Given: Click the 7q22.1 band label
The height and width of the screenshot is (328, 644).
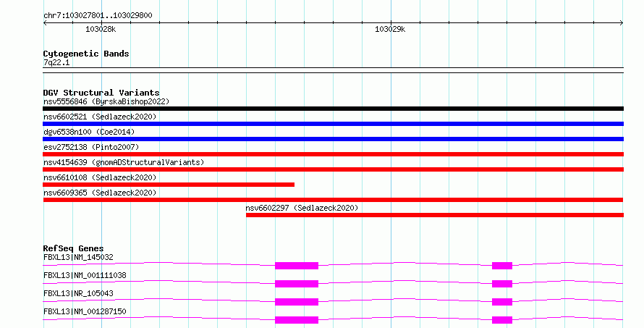Looking at the screenshot, I should pyautogui.click(x=56, y=63).
